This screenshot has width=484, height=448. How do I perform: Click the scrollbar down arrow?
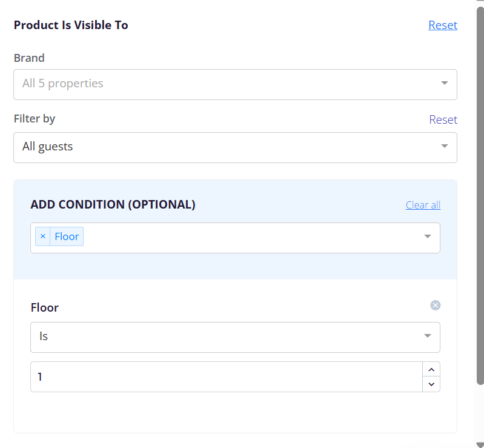(480, 445)
